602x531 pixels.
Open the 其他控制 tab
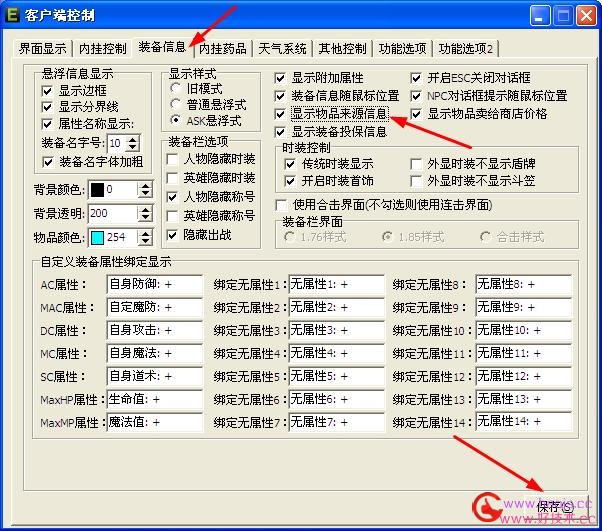click(x=342, y=49)
